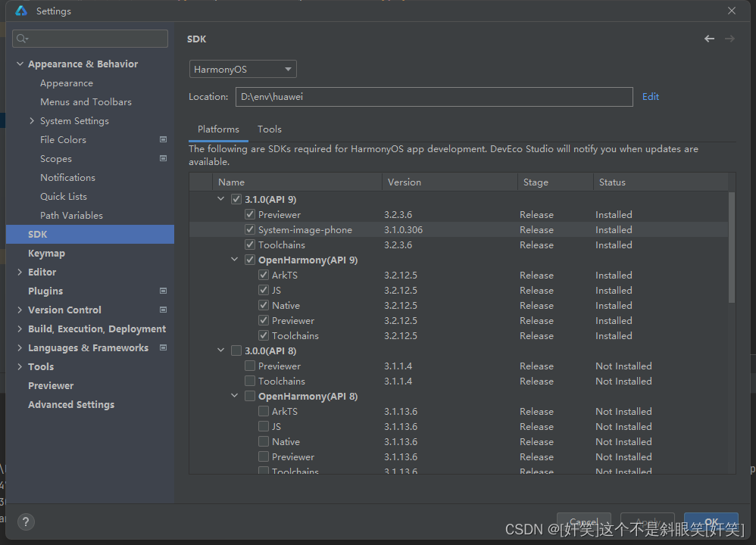Open Path Variables settings

71,215
